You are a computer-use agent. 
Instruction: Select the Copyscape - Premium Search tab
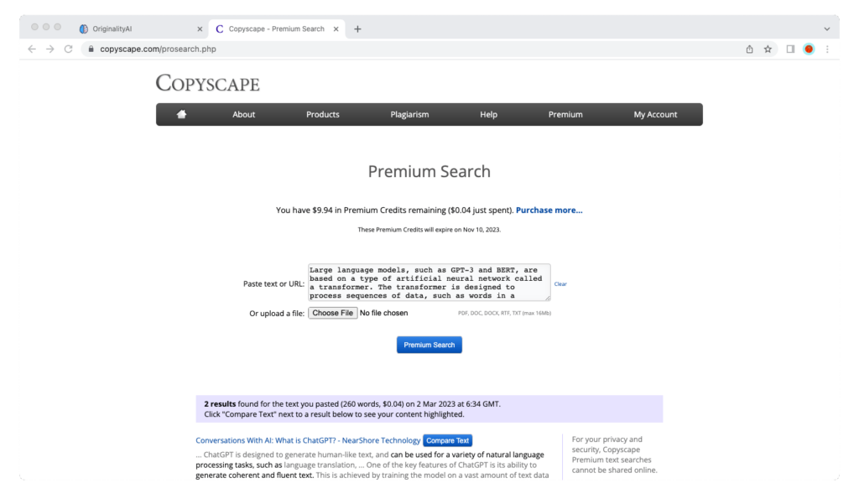point(277,29)
